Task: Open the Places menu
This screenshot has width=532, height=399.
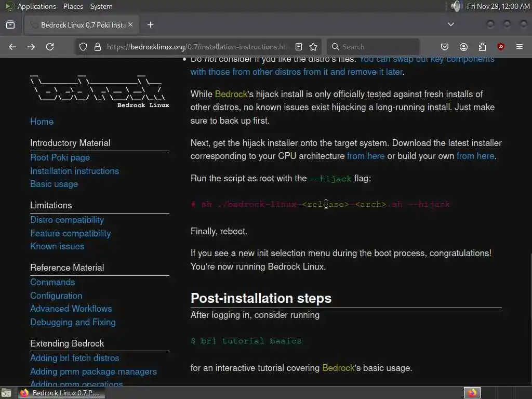Action: pos(73,6)
